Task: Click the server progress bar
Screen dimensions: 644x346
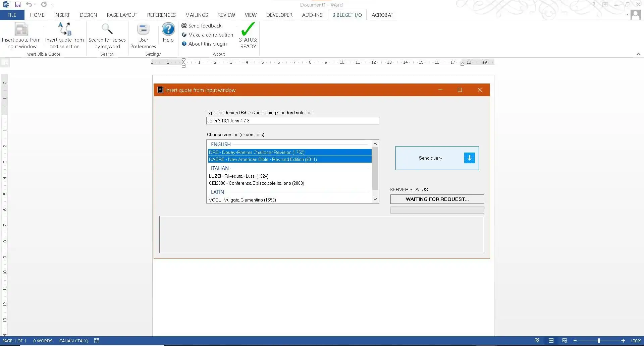Action: click(x=437, y=210)
